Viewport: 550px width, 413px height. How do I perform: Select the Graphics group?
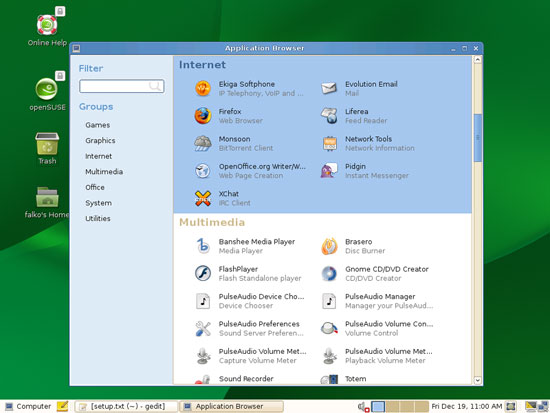pyautogui.click(x=100, y=140)
